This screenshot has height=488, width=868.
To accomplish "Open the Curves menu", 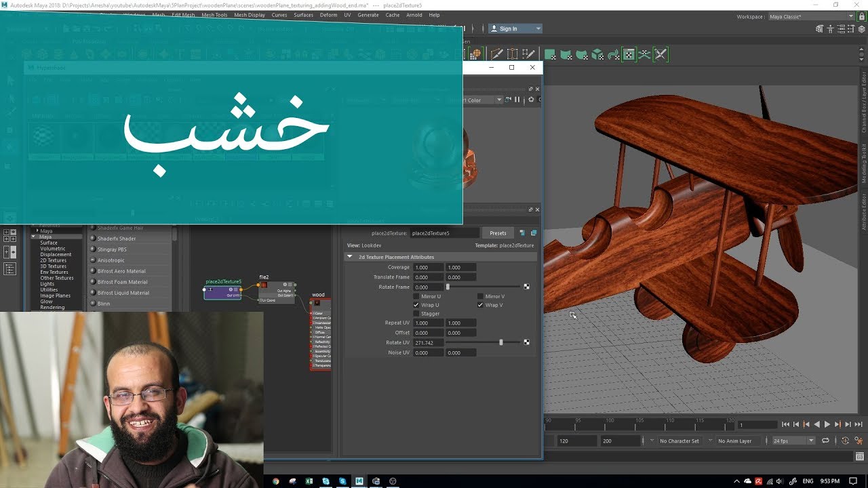I will (x=279, y=15).
